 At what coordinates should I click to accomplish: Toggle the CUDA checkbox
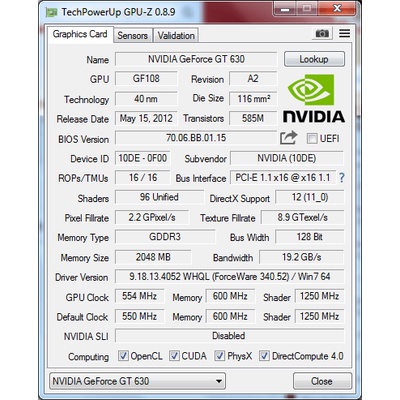tap(174, 356)
